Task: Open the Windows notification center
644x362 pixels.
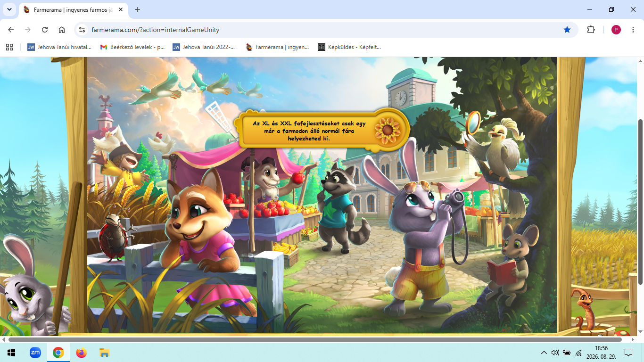Action: tap(628, 353)
